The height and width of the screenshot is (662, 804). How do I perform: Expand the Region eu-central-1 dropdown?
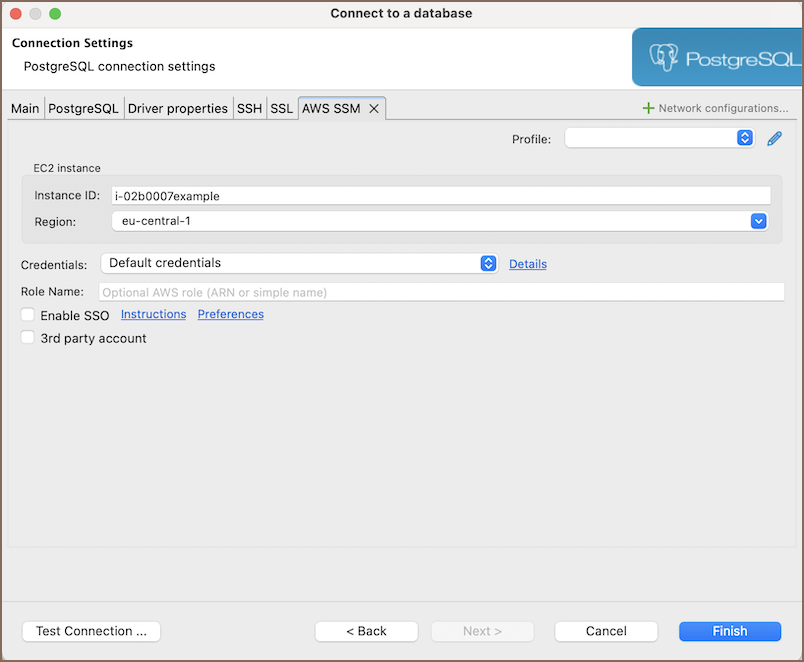758,221
